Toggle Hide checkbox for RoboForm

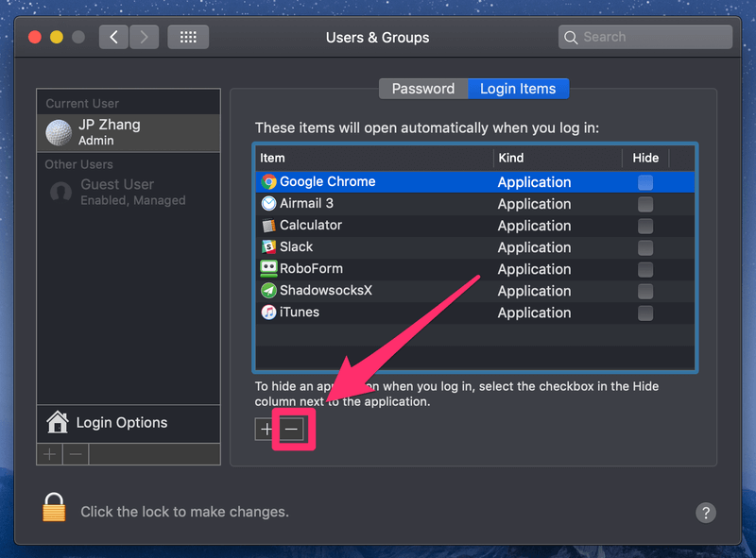click(x=645, y=269)
